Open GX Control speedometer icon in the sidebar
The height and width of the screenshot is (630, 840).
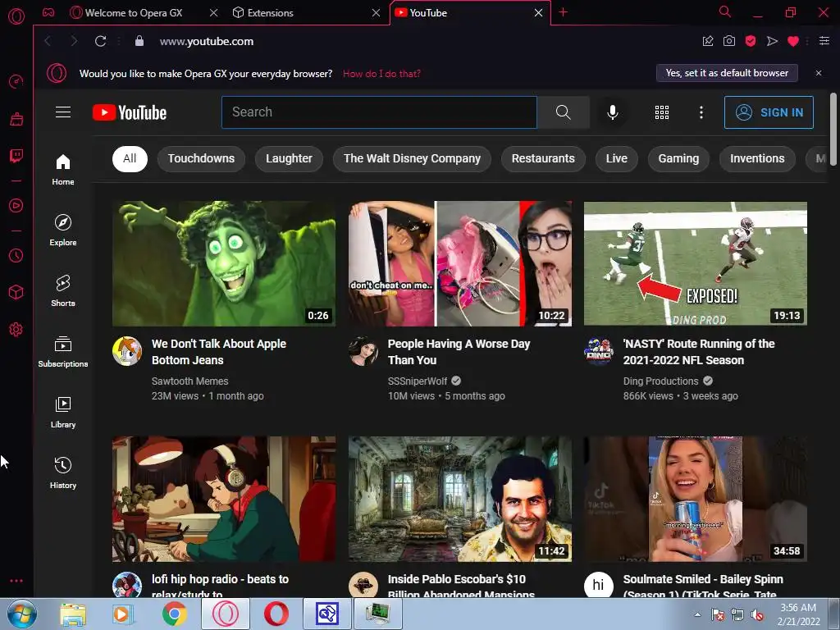click(x=16, y=81)
